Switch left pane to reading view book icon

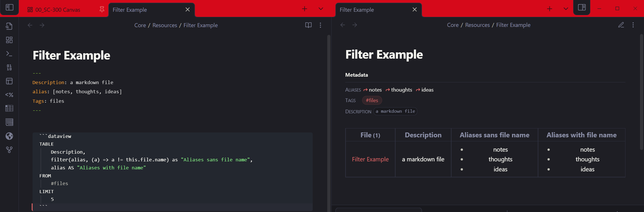coord(308,25)
